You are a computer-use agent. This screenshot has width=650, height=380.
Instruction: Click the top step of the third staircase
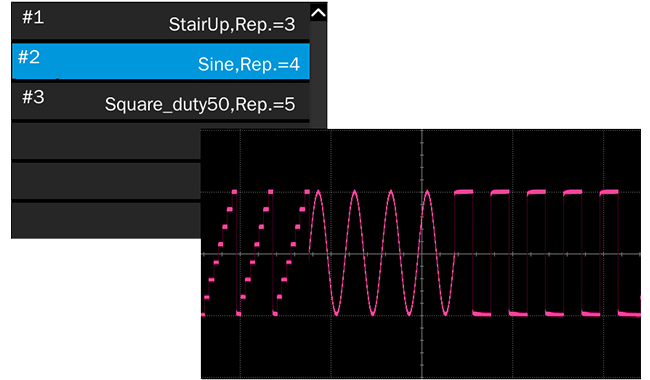tap(307, 191)
